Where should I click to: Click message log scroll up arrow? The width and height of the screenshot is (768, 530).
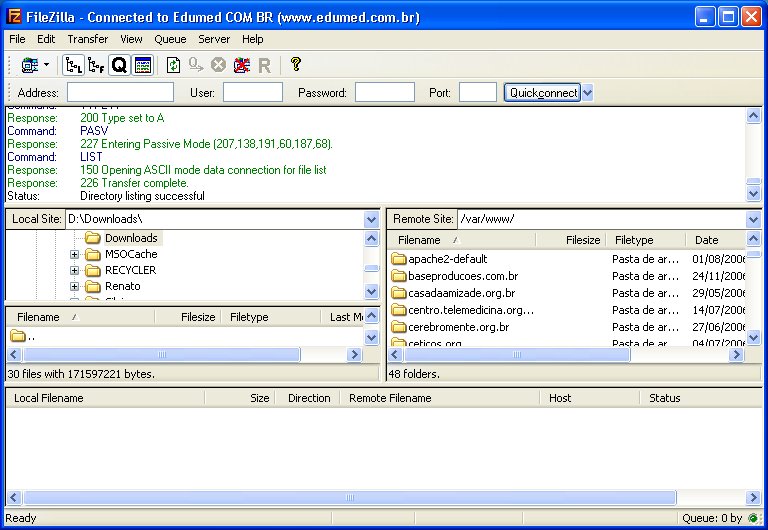(x=753, y=116)
